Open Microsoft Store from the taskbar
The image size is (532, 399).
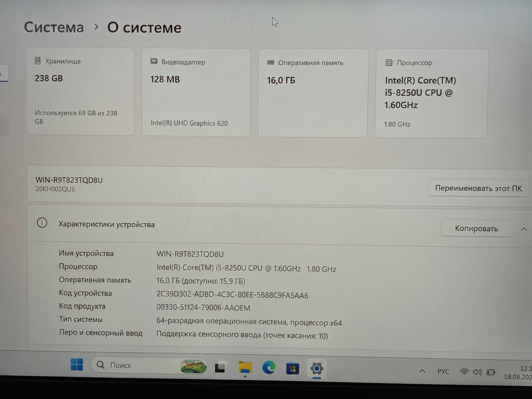pos(293,368)
